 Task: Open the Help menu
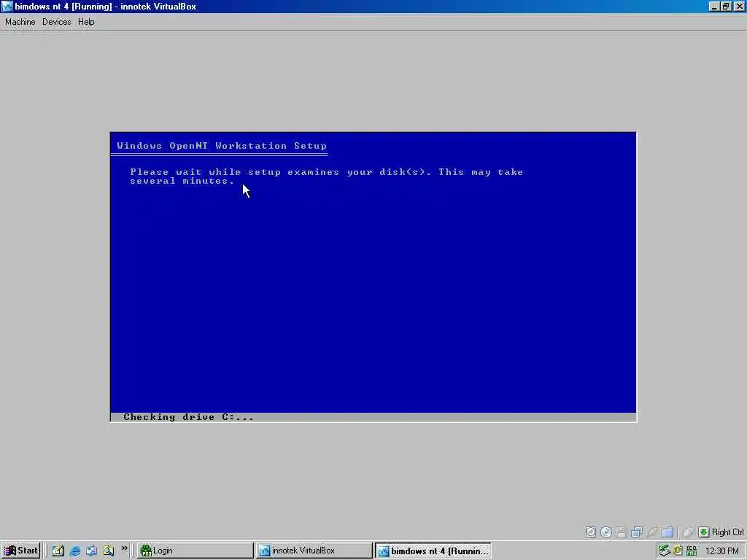86,22
